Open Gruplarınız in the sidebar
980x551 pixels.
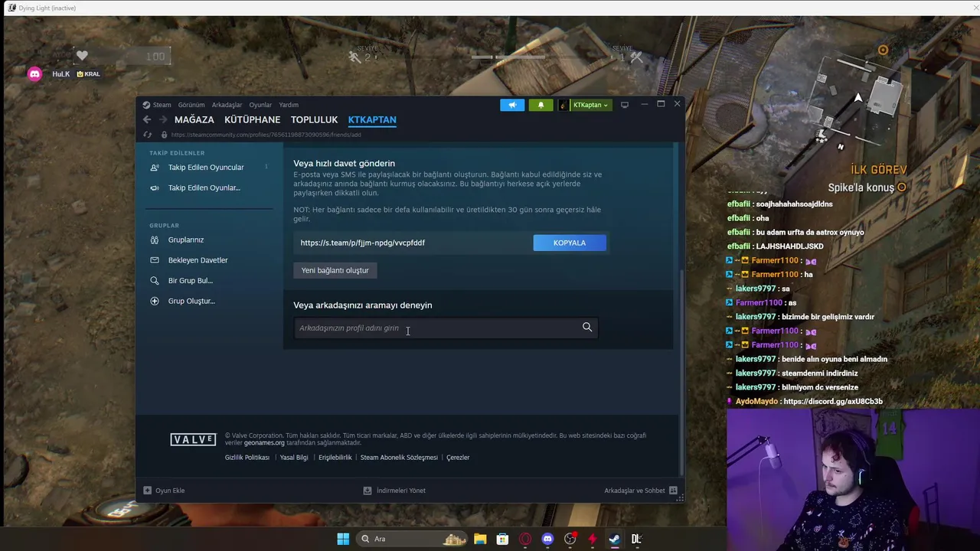[x=186, y=240]
